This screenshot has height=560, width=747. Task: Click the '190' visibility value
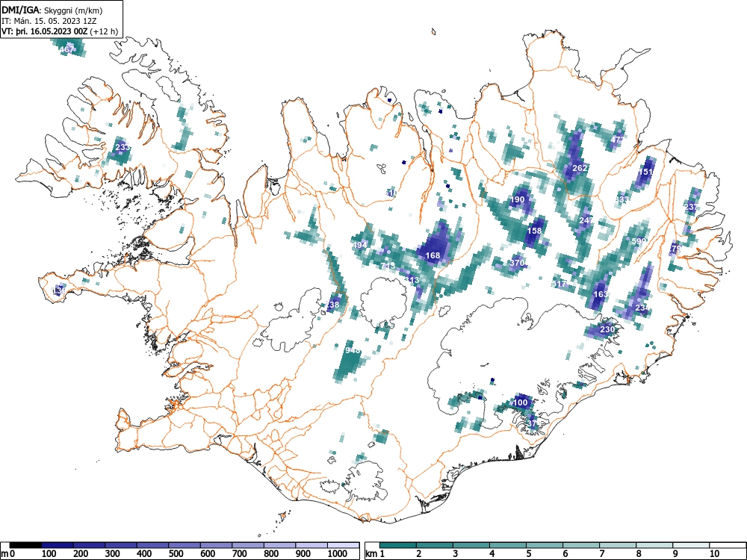(517, 199)
